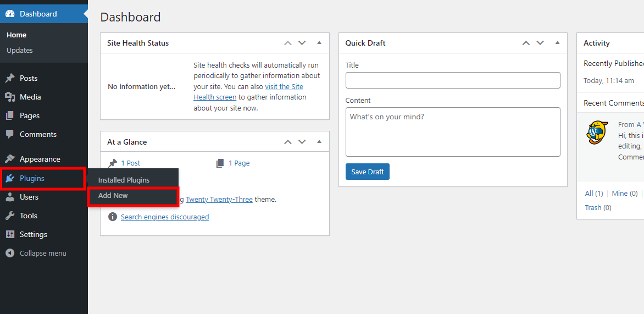Click the Posts pushpin icon in sidebar
This screenshot has height=314, width=644.
[10, 79]
